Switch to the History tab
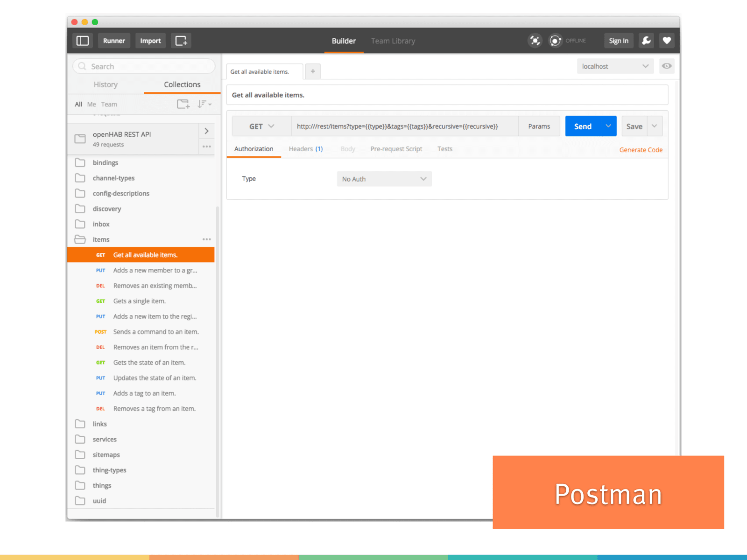Image resolution: width=747 pixels, height=560 pixels. point(106,84)
